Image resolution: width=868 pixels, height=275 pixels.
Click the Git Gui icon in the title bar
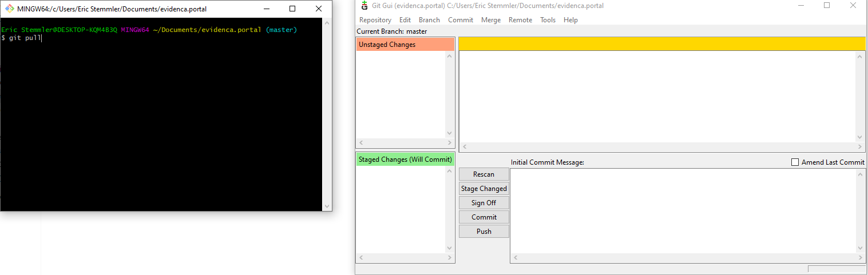click(x=364, y=6)
